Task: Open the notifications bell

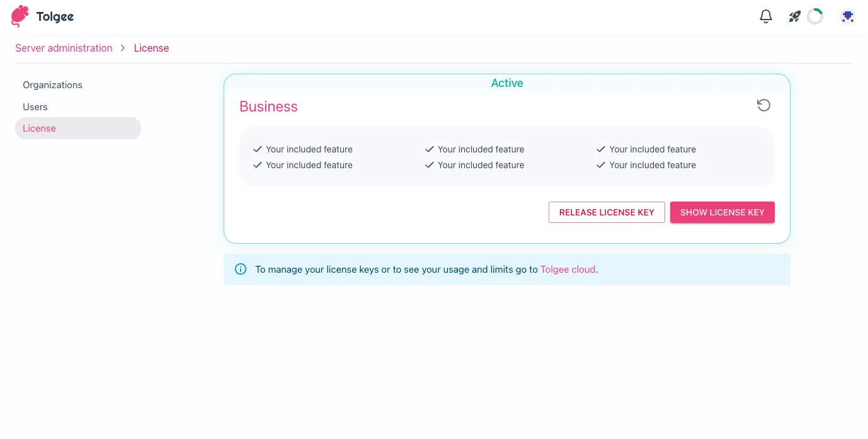Action: [766, 16]
